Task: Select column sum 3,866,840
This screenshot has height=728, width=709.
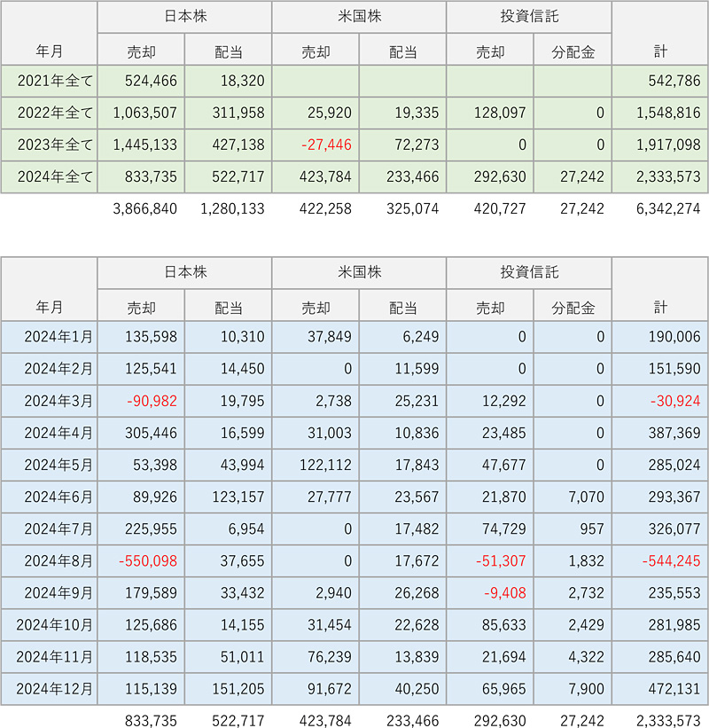Action: (145, 209)
